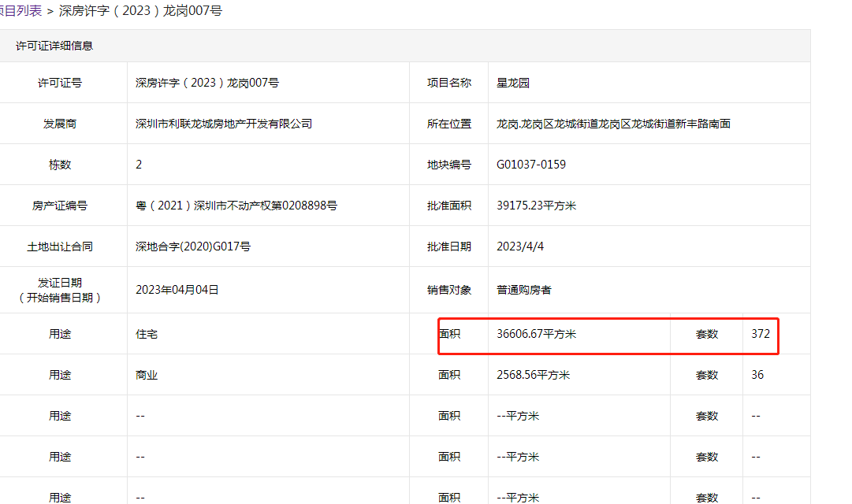The image size is (852, 504).
Task: Click the 住宅 usage cell
Action: tap(147, 334)
